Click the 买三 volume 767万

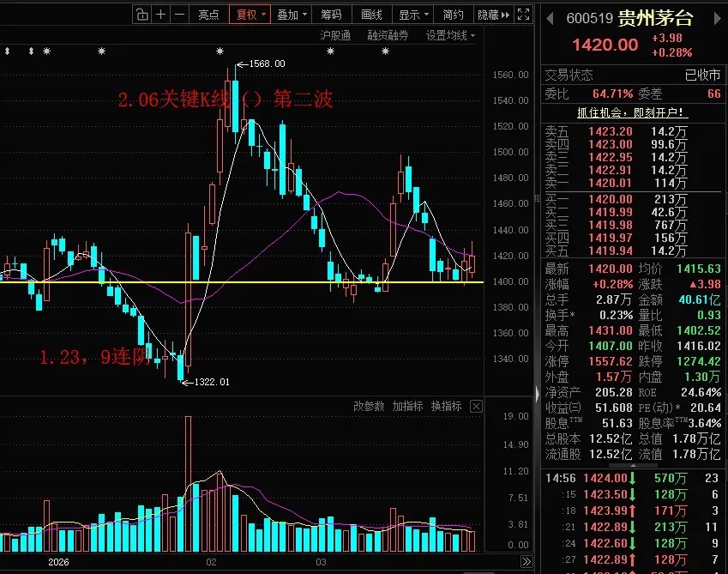tap(669, 226)
